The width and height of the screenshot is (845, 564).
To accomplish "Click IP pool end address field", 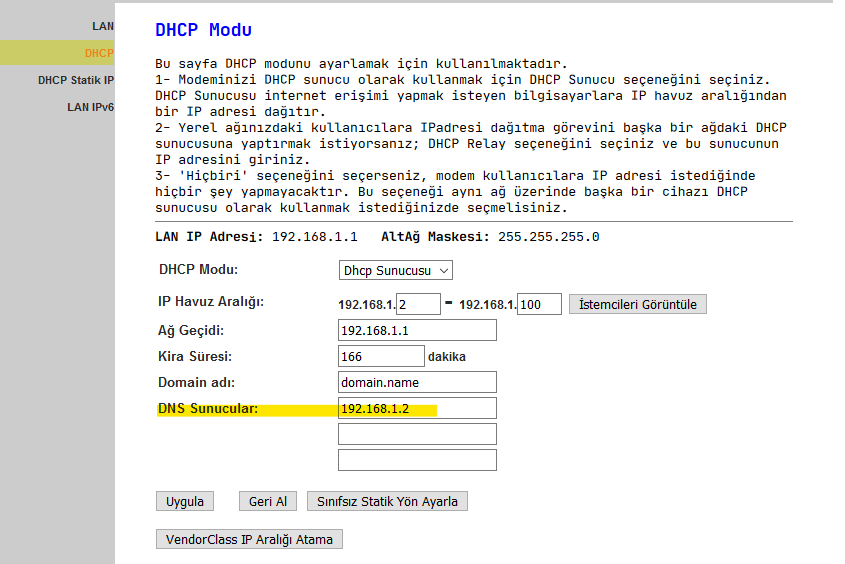I will click(x=539, y=304).
